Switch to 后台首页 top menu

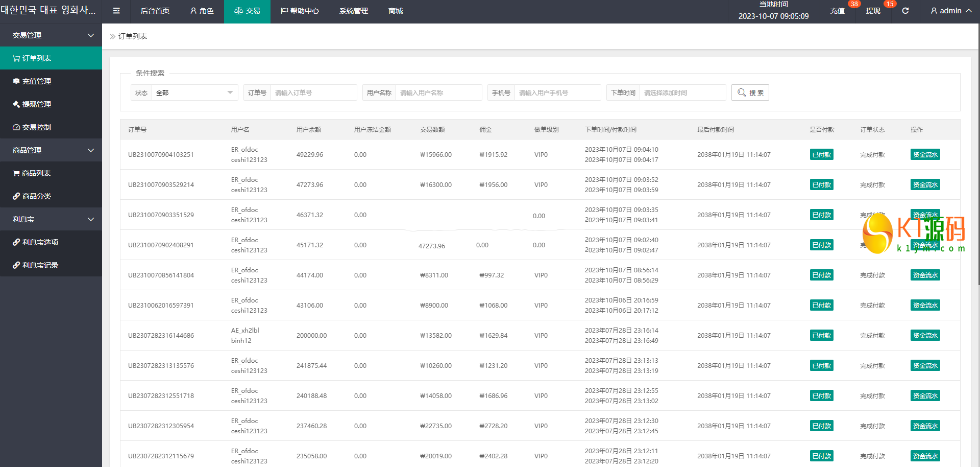coord(155,11)
